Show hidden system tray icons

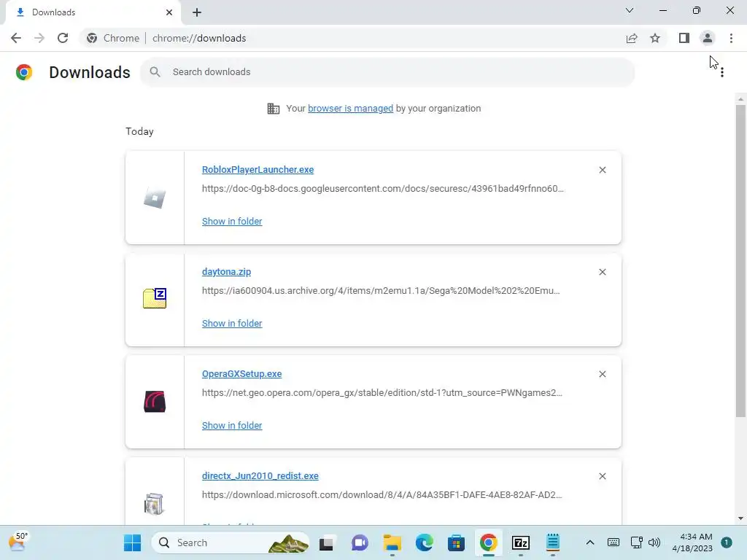tap(589, 542)
